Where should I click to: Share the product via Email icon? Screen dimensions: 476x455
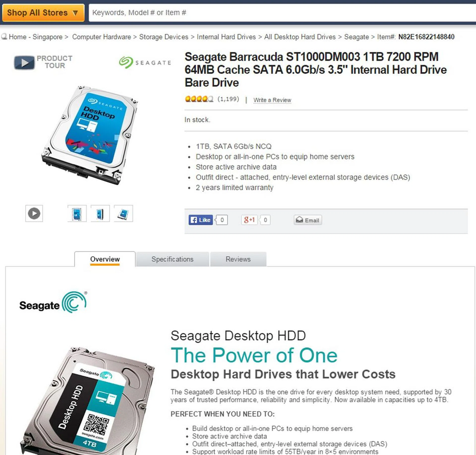coord(308,220)
